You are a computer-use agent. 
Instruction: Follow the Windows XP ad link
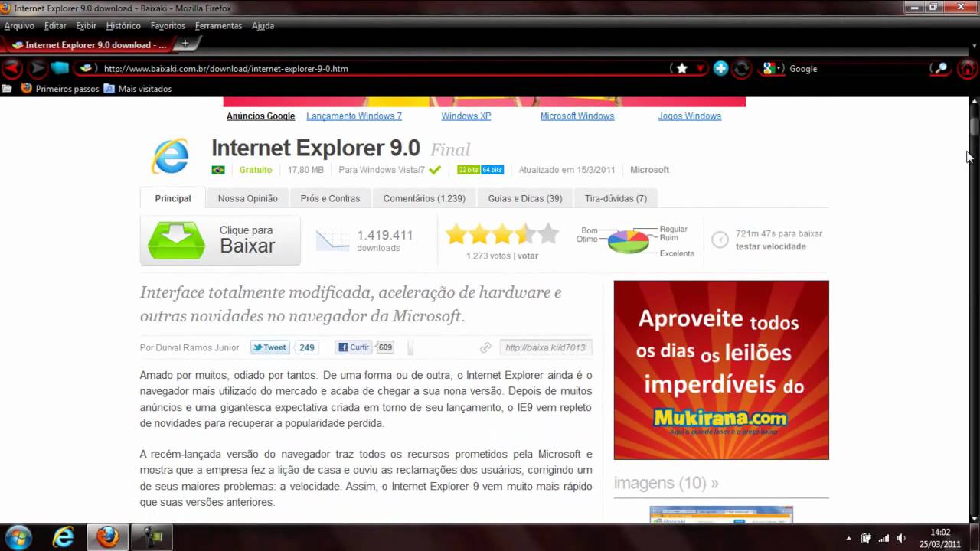click(x=465, y=116)
